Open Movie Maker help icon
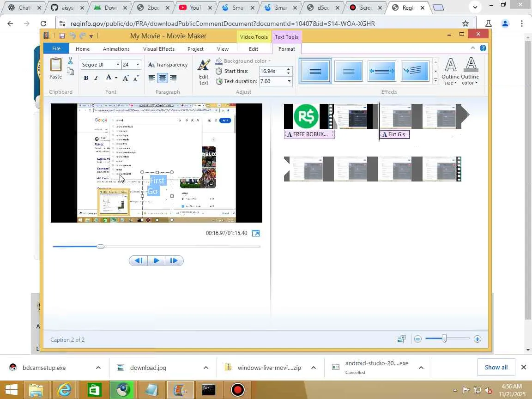532x399 pixels. point(483,48)
